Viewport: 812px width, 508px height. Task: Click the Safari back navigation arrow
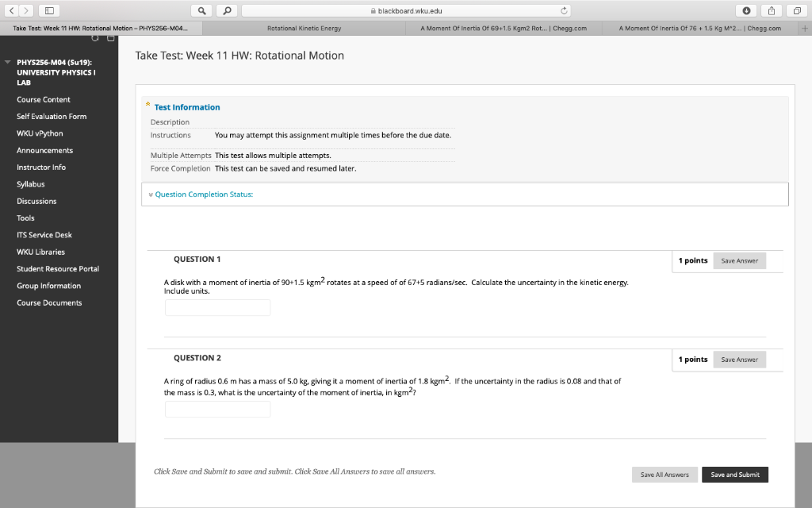coord(11,10)
